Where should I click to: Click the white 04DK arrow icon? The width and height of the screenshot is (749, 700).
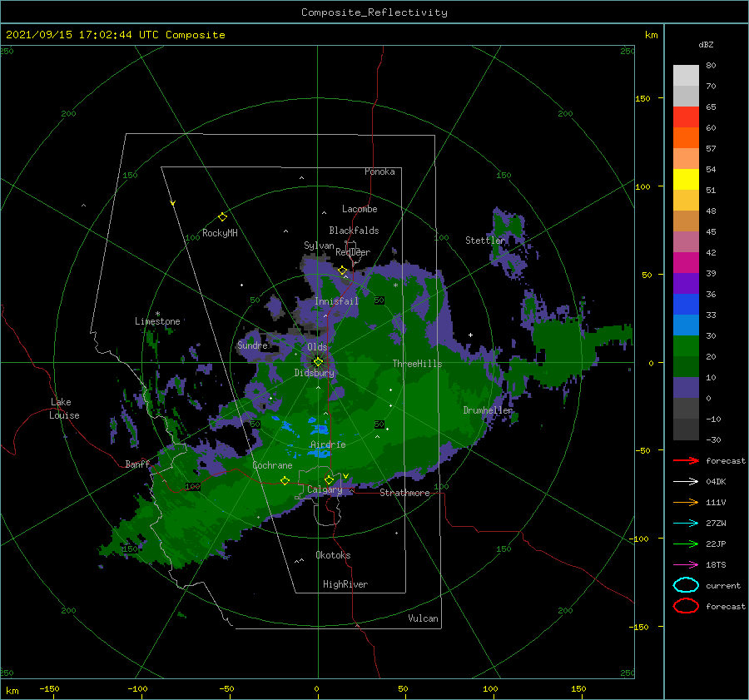pyautogui.click(x=686, y=481)
